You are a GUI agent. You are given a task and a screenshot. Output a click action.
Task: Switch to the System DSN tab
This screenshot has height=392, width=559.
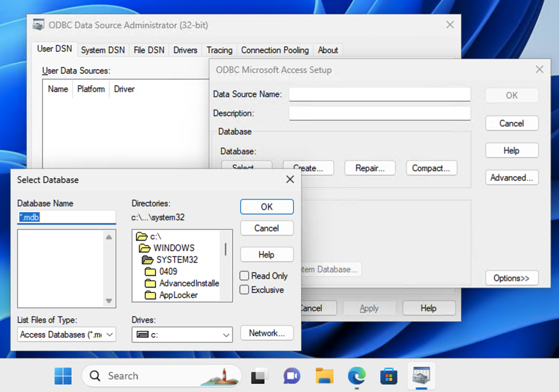pos(103,50)
